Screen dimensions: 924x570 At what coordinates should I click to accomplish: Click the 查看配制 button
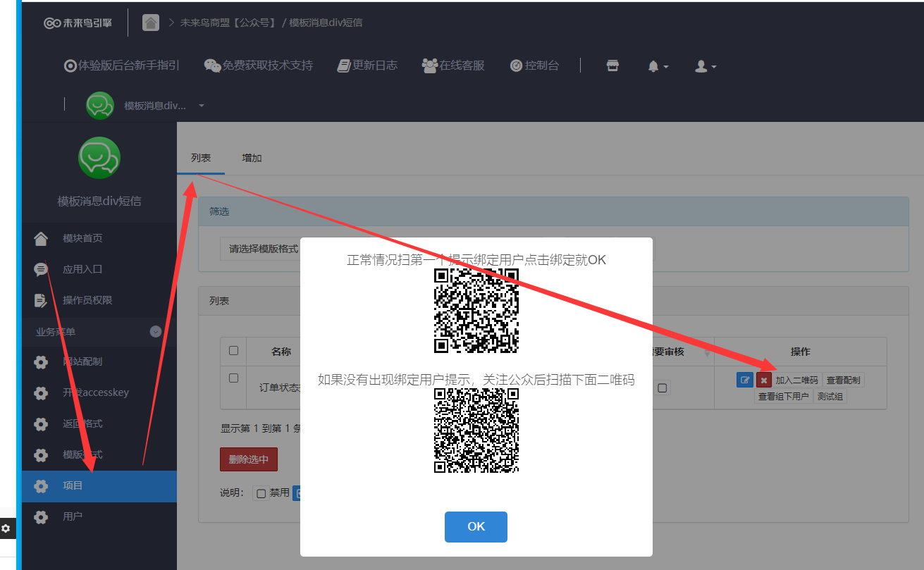point(843,380)
